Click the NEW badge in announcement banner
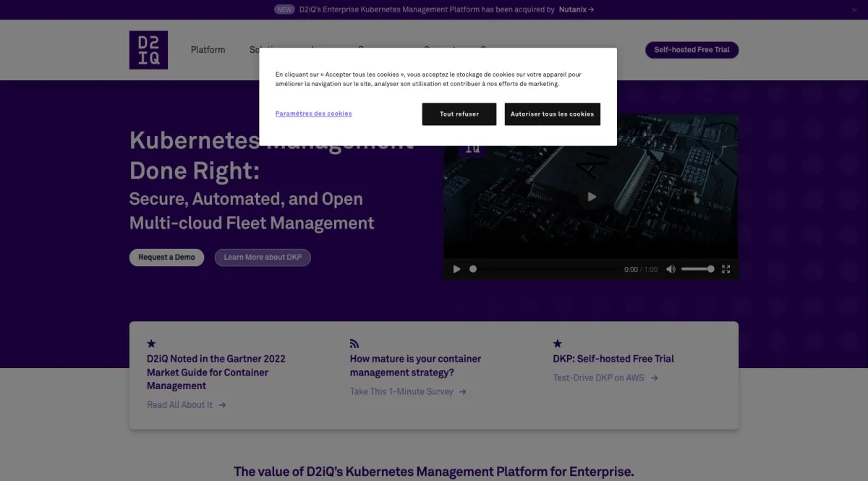Screen dimensions: 868x481 pyautogui.click(x=284, y=9)
